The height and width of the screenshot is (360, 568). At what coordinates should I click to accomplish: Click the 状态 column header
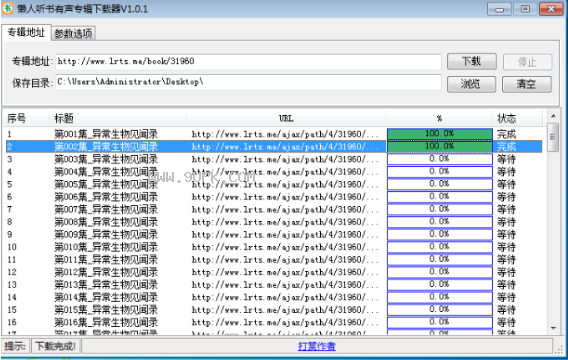(x=517, y=118)
